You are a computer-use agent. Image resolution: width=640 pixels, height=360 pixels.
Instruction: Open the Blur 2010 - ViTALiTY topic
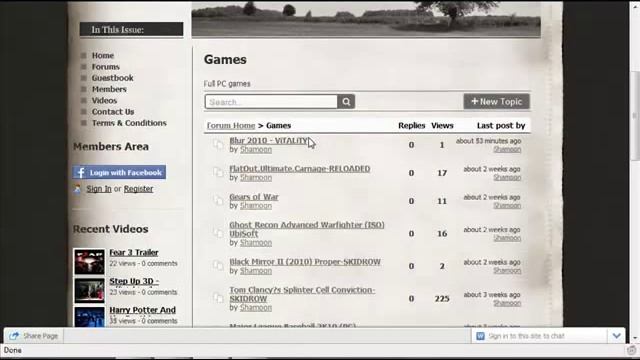click(268, 140)
